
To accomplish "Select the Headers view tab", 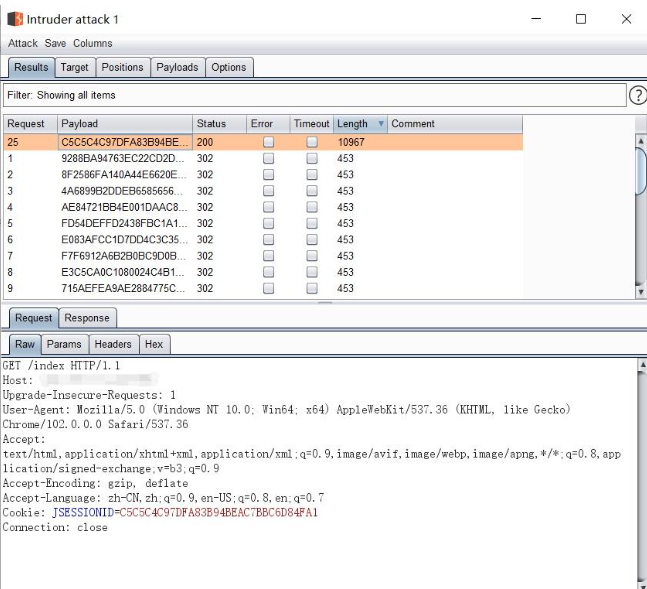I will tap(113, 344).
